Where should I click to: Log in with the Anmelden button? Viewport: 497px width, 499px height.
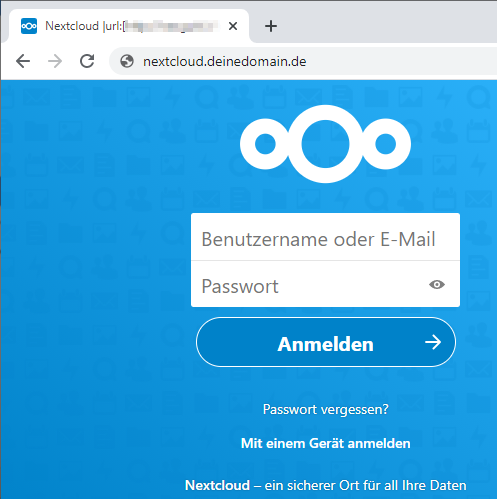coord(326,342)
